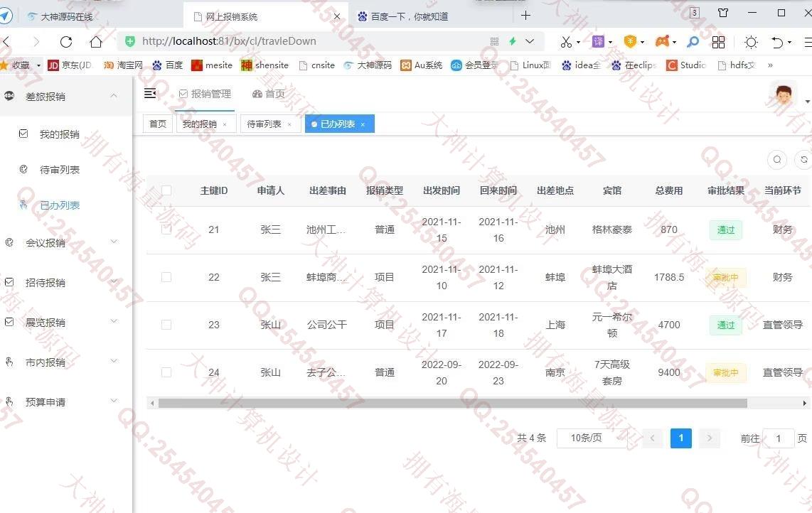The height and width of the screenshot is (513, 812).
Task: Click the browser reload page icon
Action: coord(66,41)
